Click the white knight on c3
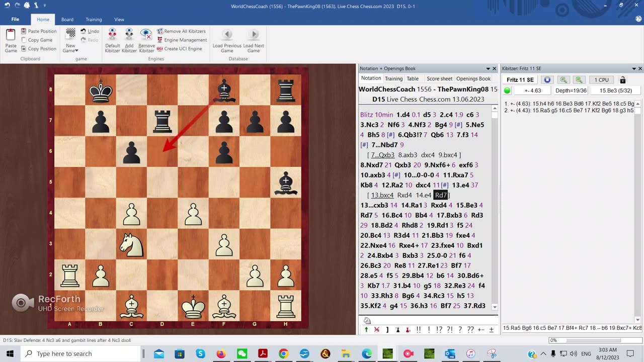This screenshot has height=362, width=644. point(131,244)
